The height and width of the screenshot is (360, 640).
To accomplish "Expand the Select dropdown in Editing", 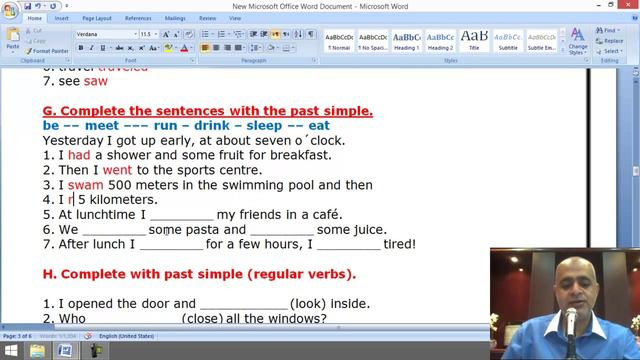I will click(621, 51).
